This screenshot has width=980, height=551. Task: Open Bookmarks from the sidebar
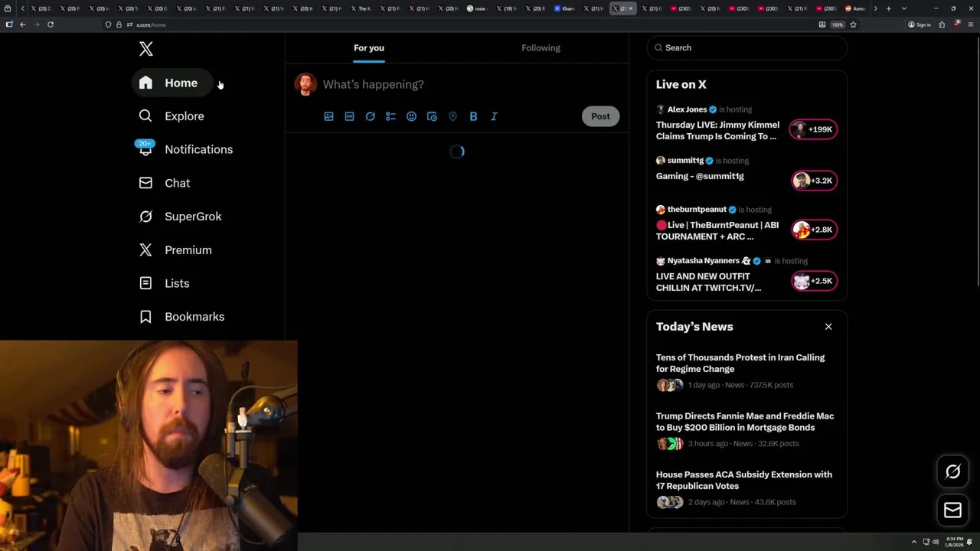tap(182, 317)
